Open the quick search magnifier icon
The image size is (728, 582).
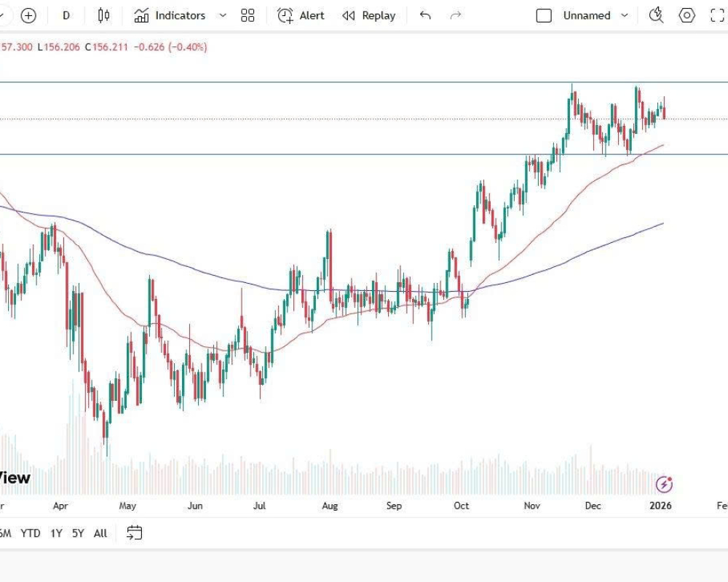(x=654, y=15)
